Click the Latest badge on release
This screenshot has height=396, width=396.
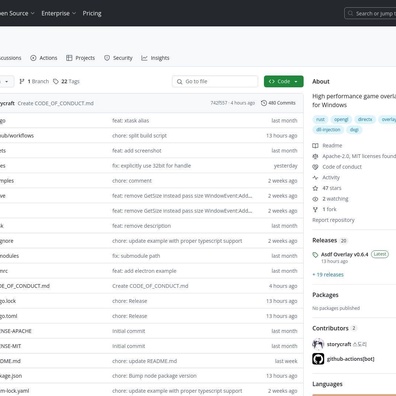[380, 254]
